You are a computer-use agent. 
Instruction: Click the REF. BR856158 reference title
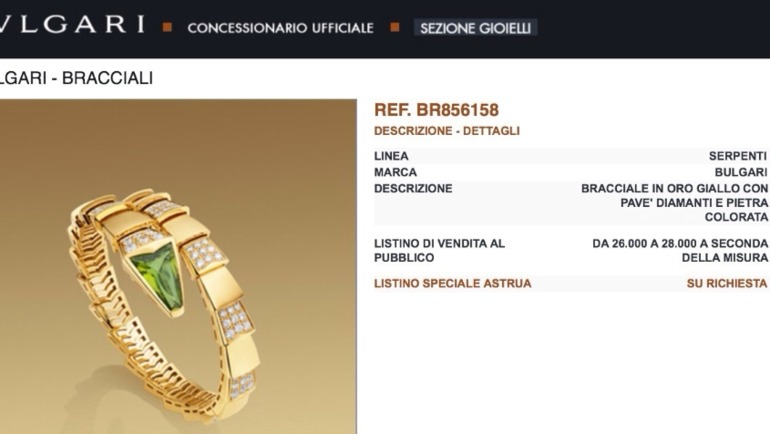[x=436, y=110]
